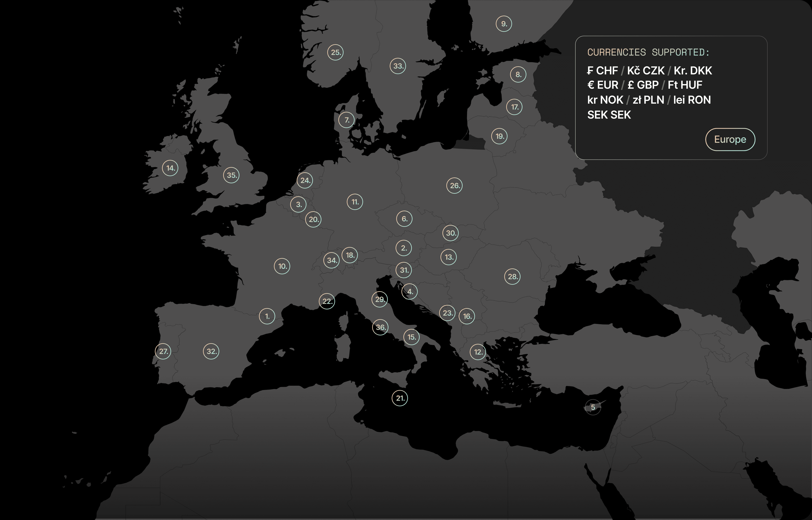Click marker 26 over Poland

click(x=455, y=186)
